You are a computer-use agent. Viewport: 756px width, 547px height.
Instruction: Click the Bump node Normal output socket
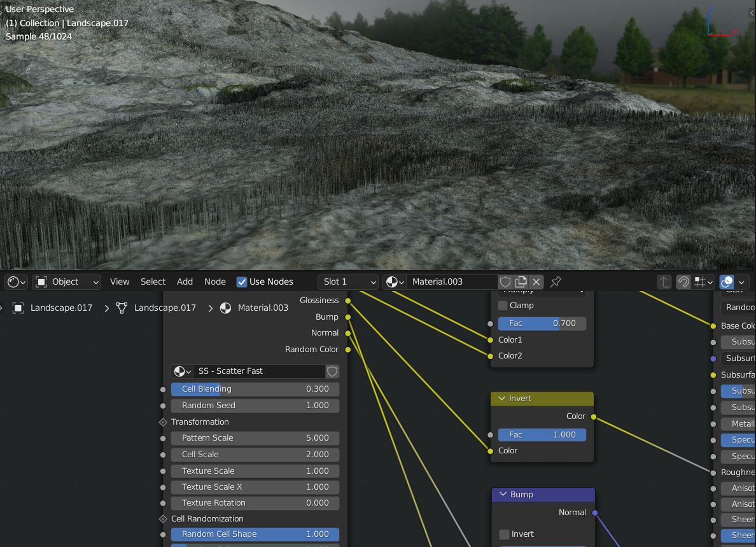pyautogui.click(x=595, y=513)
